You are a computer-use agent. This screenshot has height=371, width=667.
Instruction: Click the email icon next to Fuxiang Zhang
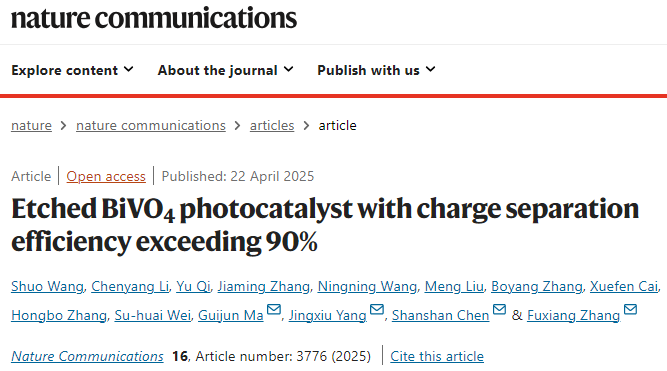click(x=630, y=309)
